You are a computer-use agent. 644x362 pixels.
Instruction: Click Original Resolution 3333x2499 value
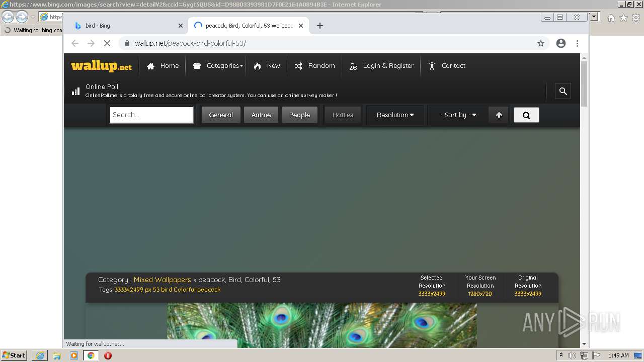coord(528,294)
